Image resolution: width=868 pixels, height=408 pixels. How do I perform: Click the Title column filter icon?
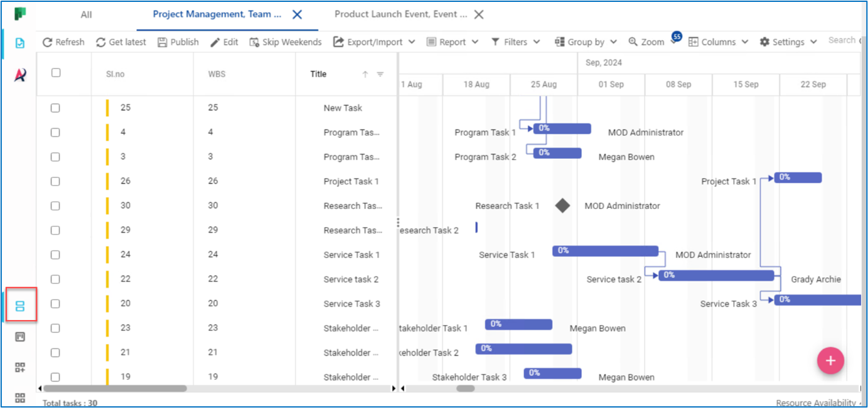pos(380,74)
